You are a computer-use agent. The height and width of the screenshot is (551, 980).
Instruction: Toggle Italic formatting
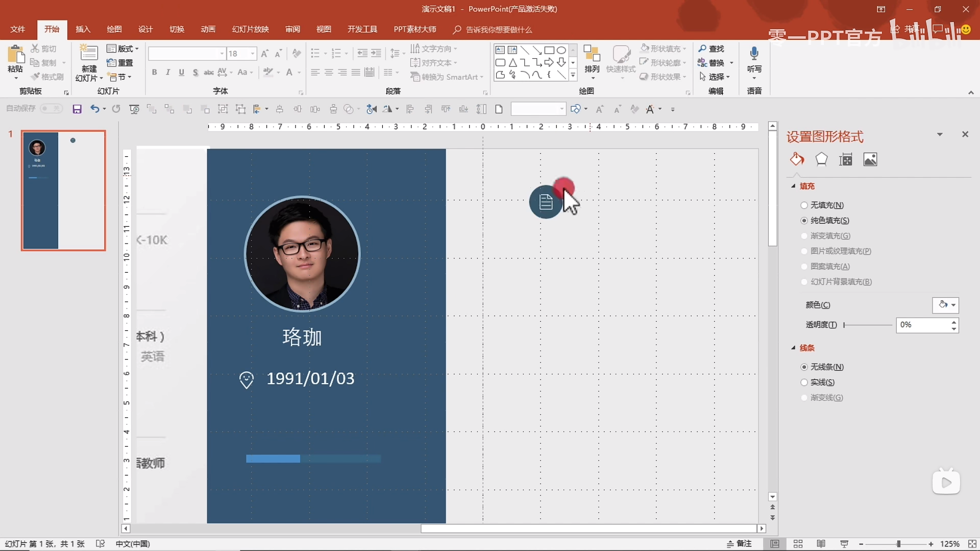(x=168, y=73)
